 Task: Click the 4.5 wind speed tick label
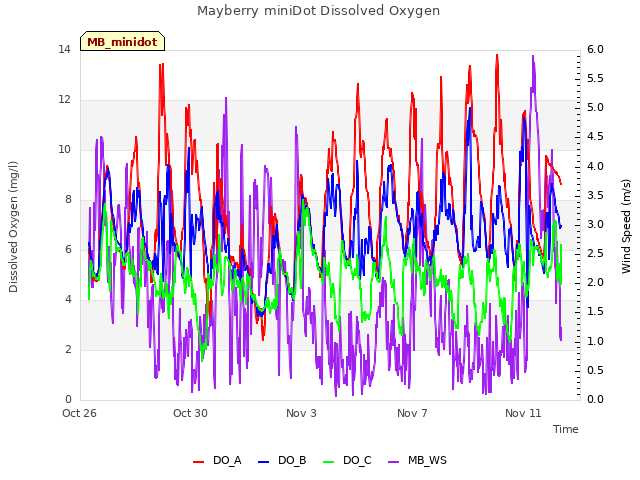595,137
